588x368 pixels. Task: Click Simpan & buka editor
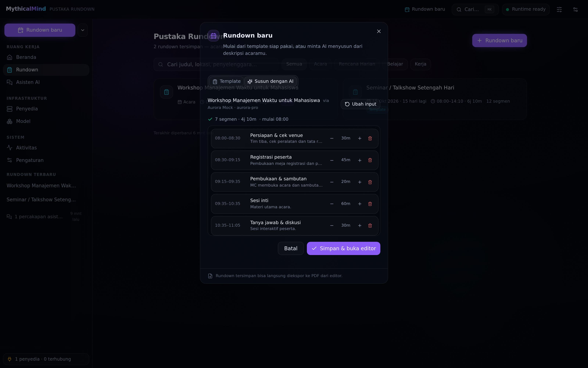coord(343,248)
